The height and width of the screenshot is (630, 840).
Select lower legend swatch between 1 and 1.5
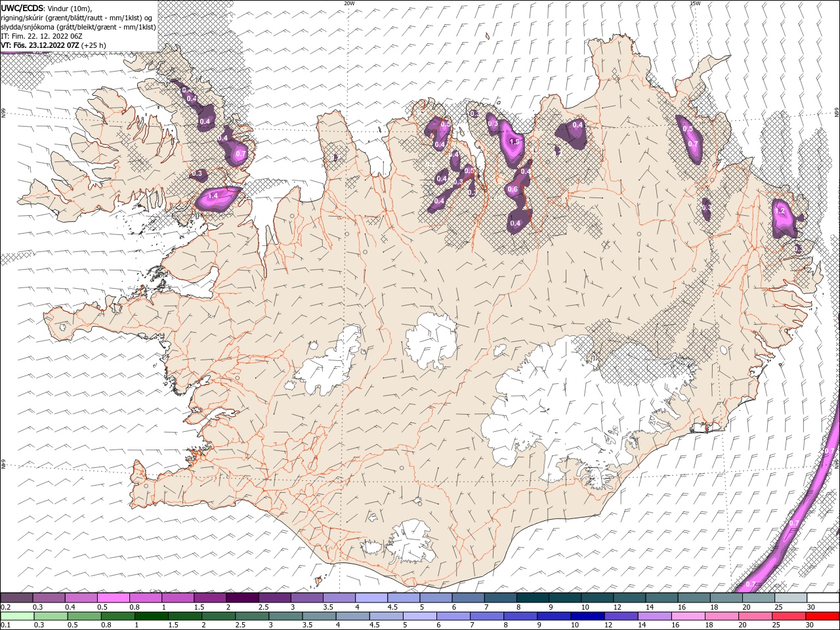pyautogui.click(x=151, y=616)
